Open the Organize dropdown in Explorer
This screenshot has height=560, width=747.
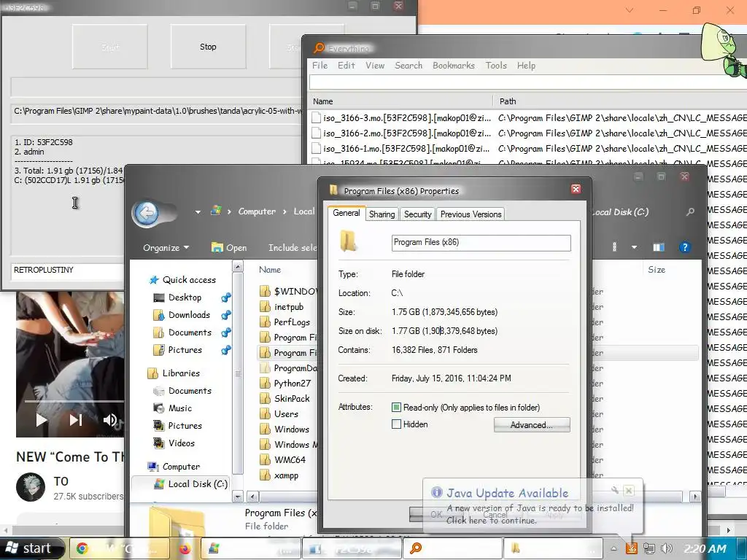[x=166, y=248]
